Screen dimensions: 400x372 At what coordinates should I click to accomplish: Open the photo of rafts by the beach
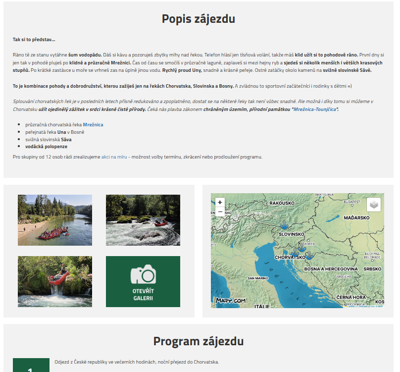55,220
